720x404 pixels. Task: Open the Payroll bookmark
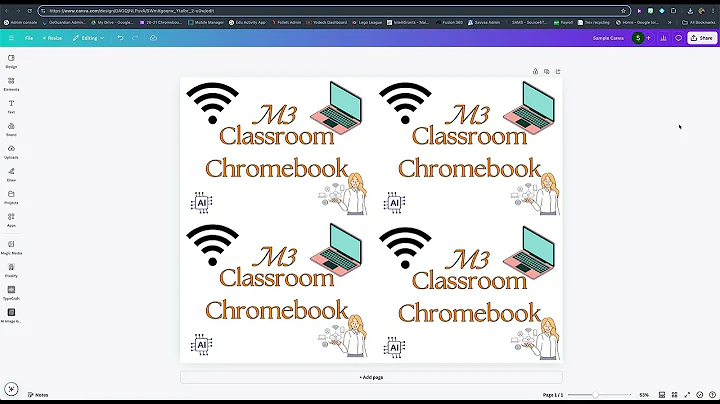(563, 22)
